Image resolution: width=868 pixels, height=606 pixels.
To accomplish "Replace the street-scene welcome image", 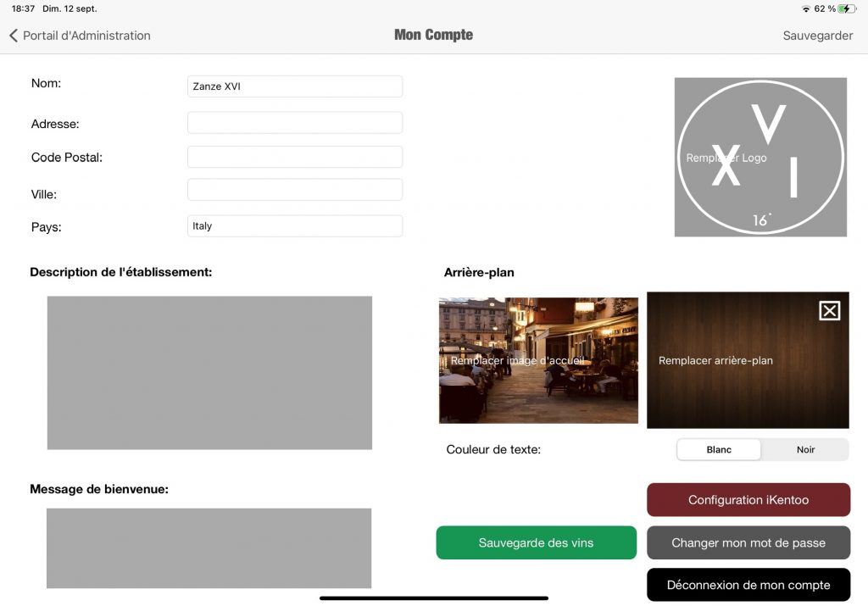I will pos(538,360).
